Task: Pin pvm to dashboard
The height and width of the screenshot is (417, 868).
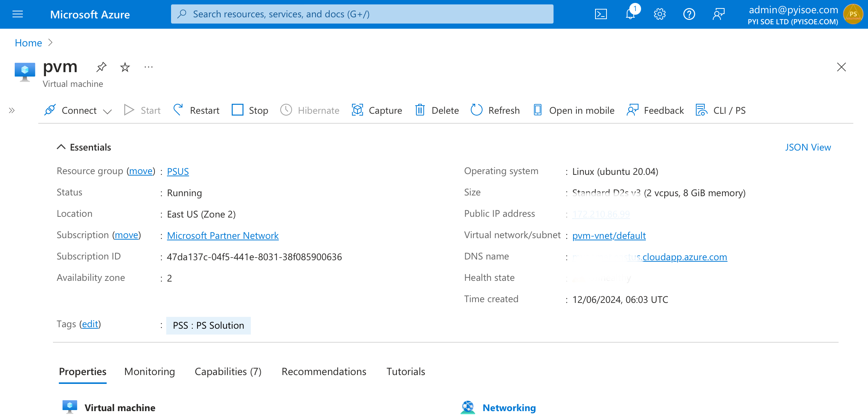Action: pyautogui.click(x=101, y=67)
